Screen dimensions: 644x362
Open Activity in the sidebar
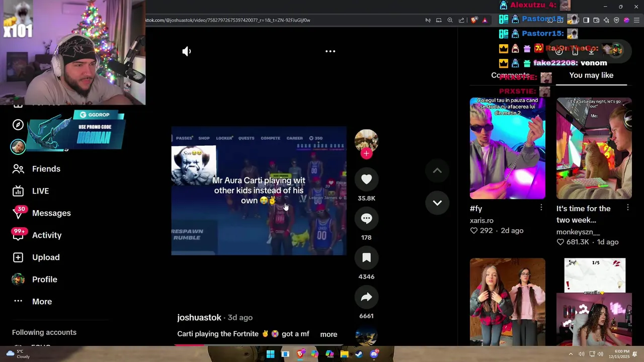coord(47,235)
